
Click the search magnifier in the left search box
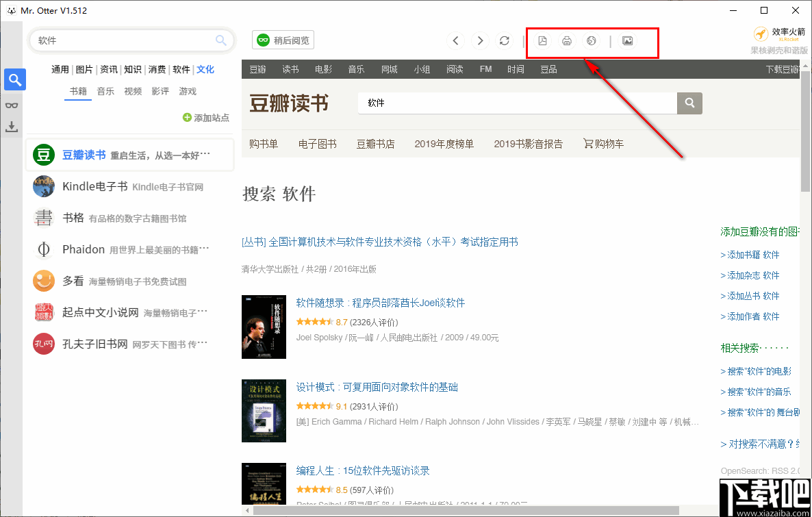click(x=221, y=40)
